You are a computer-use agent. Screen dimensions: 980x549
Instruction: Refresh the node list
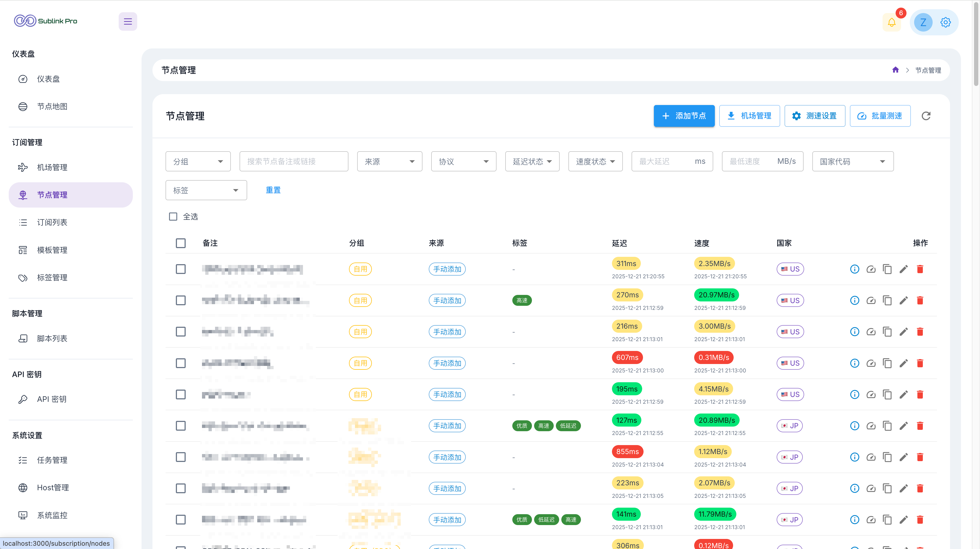[x=926, y=116]
